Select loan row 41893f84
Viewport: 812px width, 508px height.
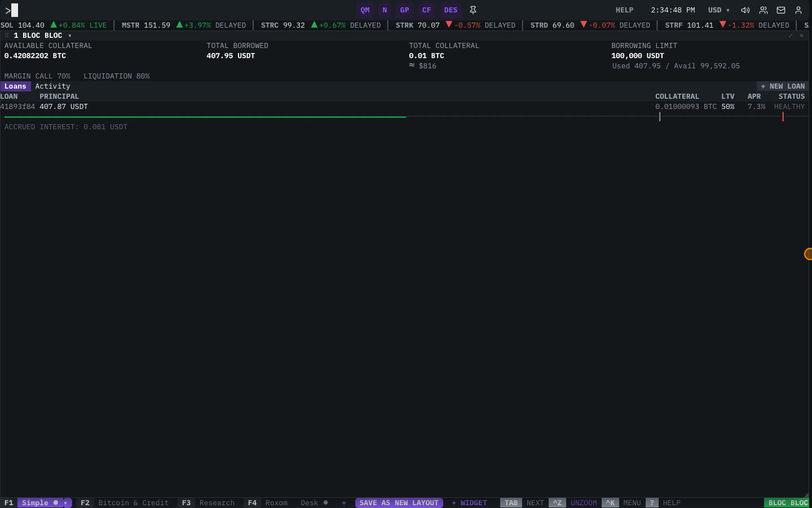tap(404, 107)
